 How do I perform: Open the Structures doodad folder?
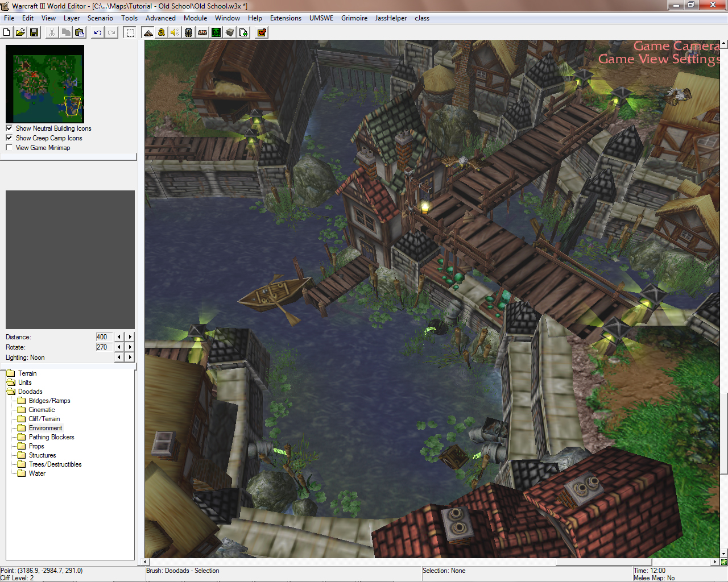click(42, 455)
